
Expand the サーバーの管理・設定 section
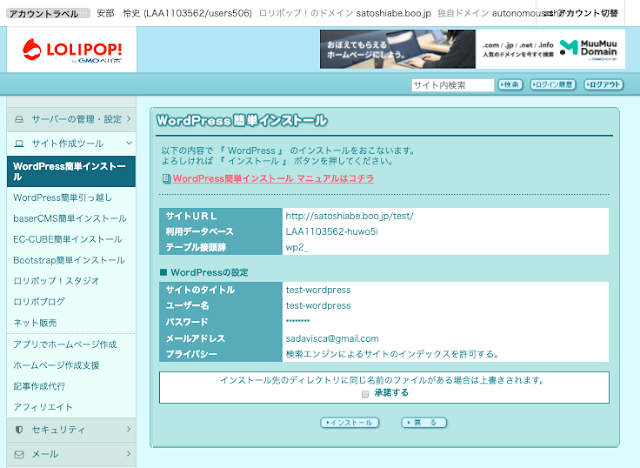point(128,119)
